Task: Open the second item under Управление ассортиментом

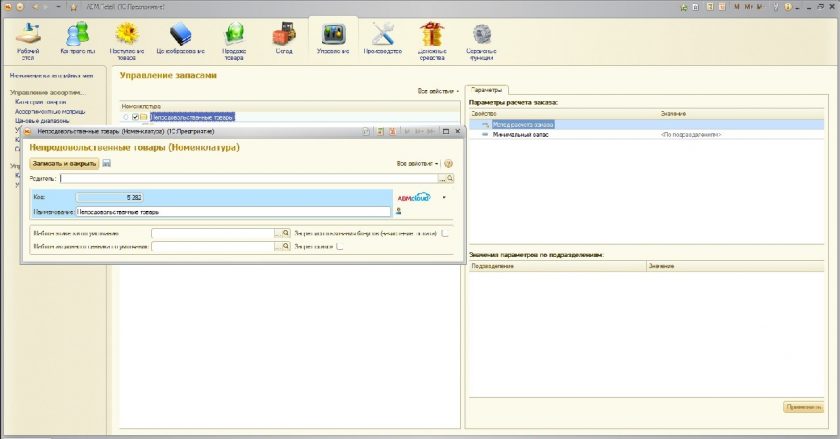Action: (x=50, y=111)
